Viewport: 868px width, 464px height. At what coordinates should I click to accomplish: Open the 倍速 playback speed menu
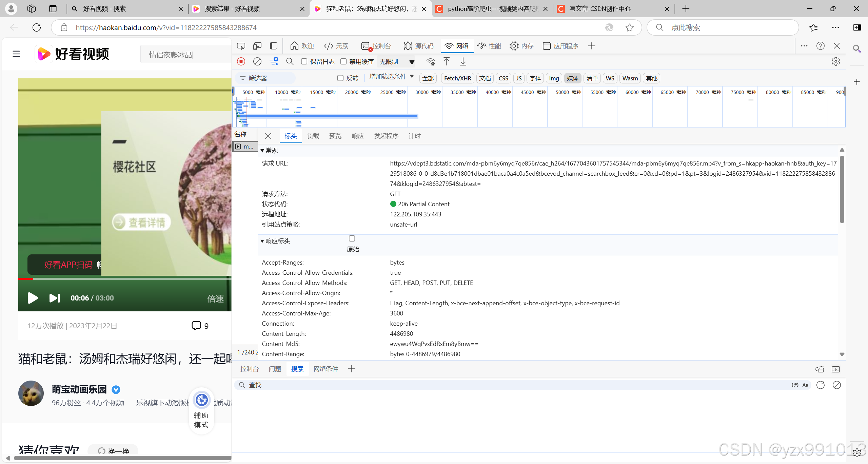(215, 298)
